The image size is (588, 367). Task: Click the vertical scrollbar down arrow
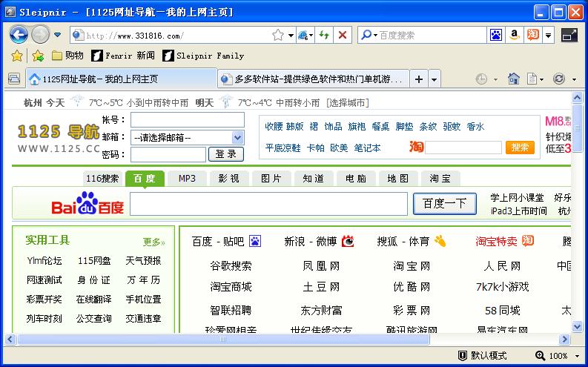(x=578, y=327)
